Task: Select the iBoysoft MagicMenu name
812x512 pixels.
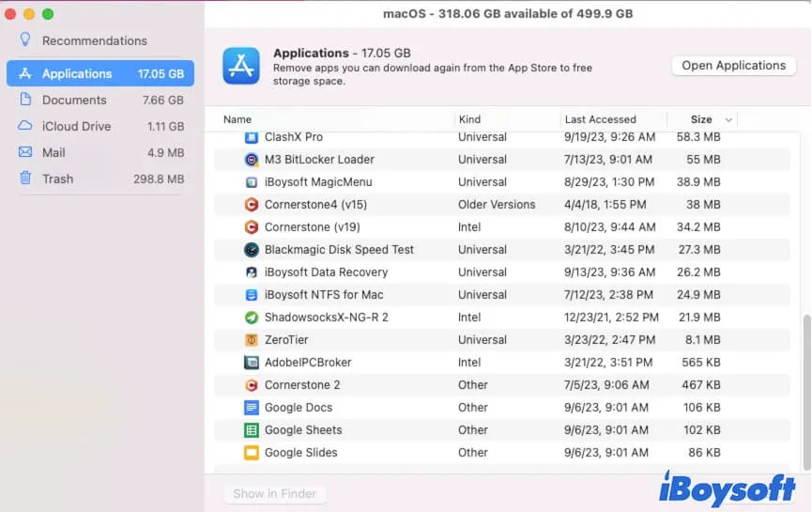Action: click(x=318, y=182)
